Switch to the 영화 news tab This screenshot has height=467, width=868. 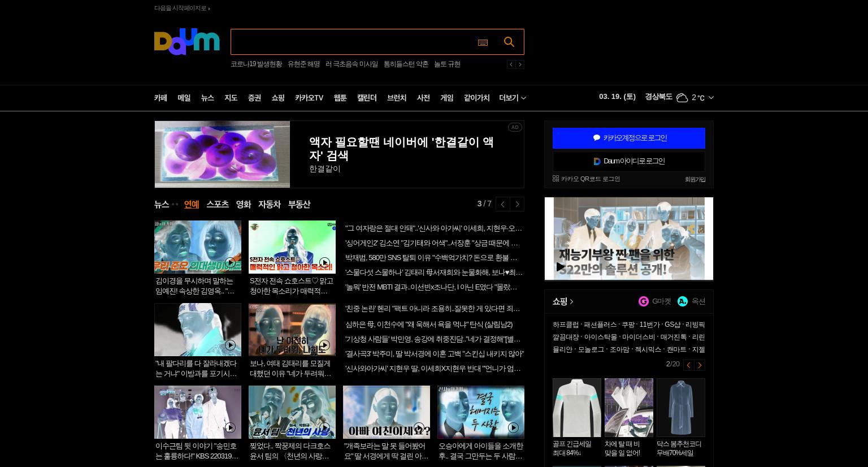pos(244,204)
